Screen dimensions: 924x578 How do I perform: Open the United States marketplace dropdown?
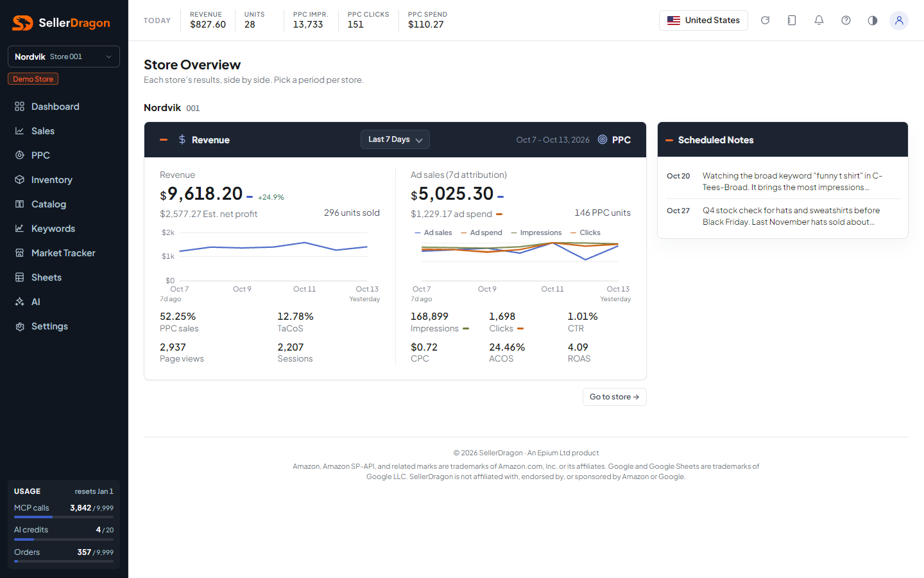703,21
